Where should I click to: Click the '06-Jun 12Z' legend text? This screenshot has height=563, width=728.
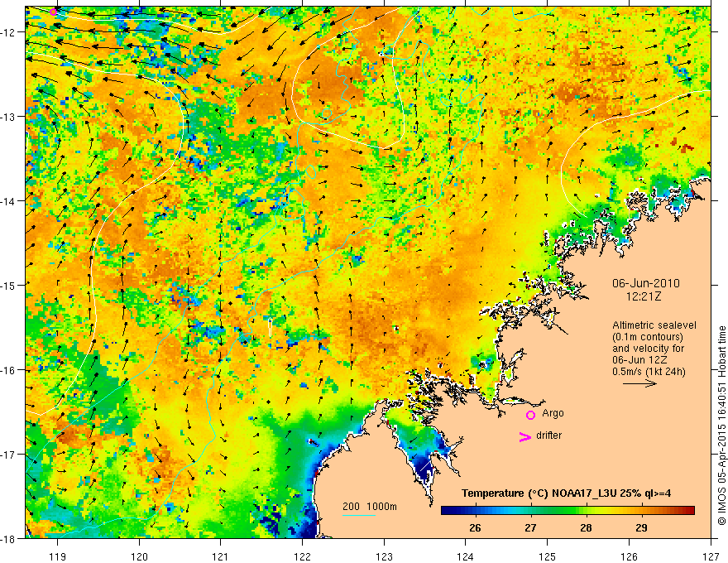coord(641,360)
